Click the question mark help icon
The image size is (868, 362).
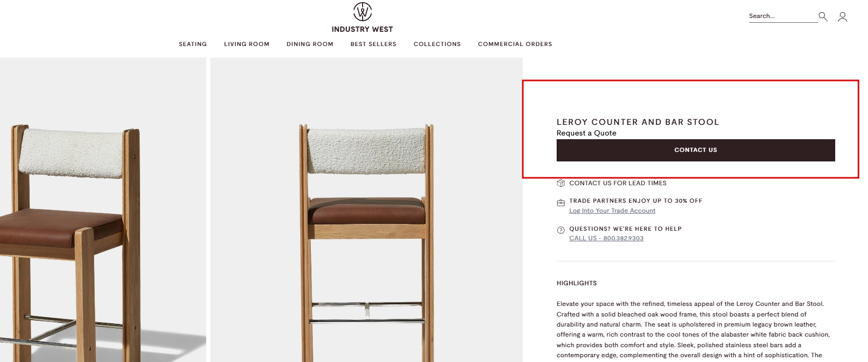(561, 230)
